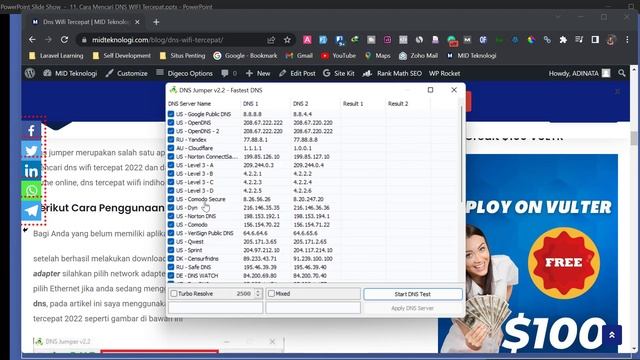Open Site Kit in admin bar

[339, 73]
